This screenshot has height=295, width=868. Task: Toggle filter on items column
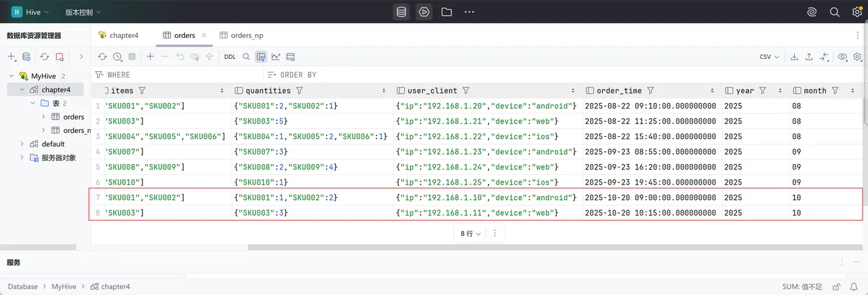142,90
